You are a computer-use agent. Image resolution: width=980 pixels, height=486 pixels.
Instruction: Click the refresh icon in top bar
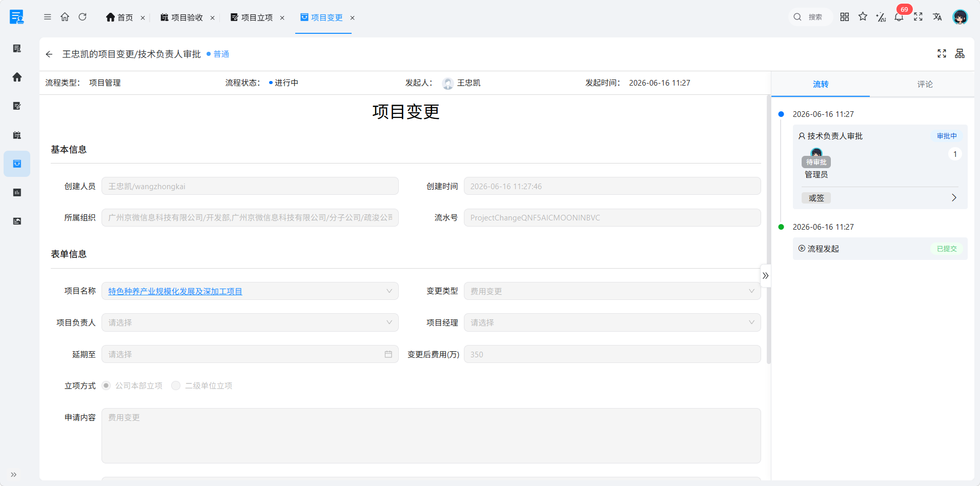tap(83, 17)
